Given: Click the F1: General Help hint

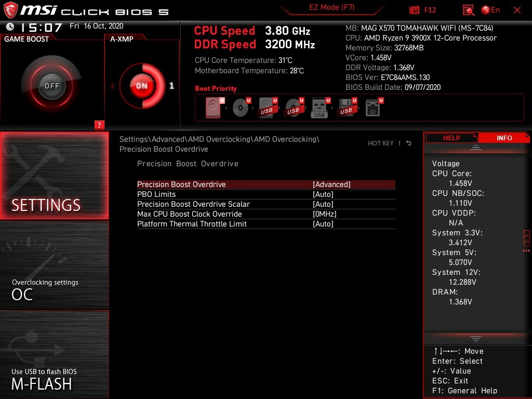Looking at the screenshot, I should click(x=465, y=391).
